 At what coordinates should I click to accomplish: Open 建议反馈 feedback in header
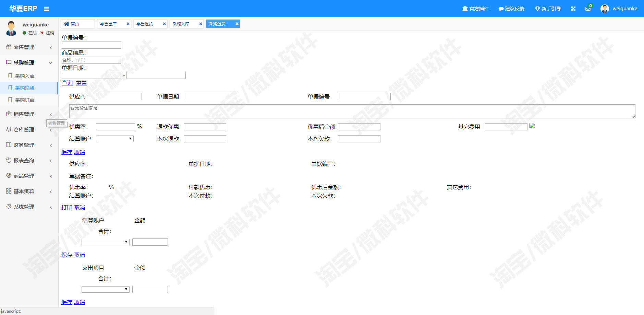pos(511,9)
